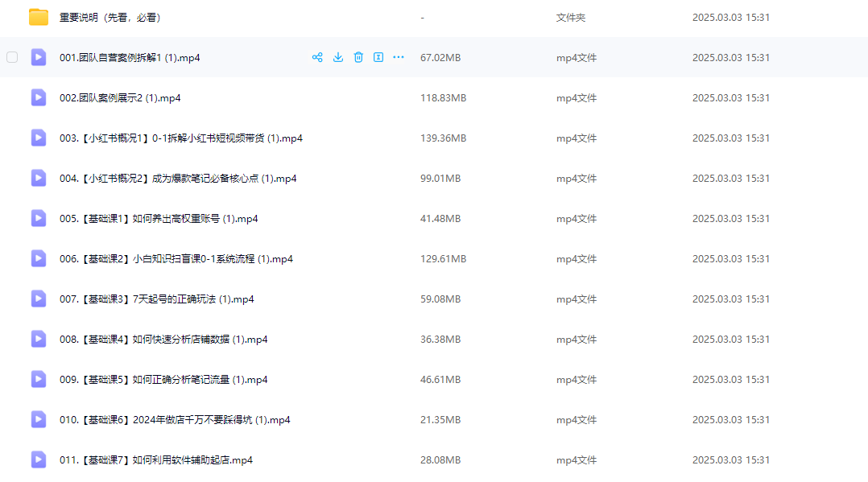Click the date in the 重要说明 row

click(x=731, y=18)
